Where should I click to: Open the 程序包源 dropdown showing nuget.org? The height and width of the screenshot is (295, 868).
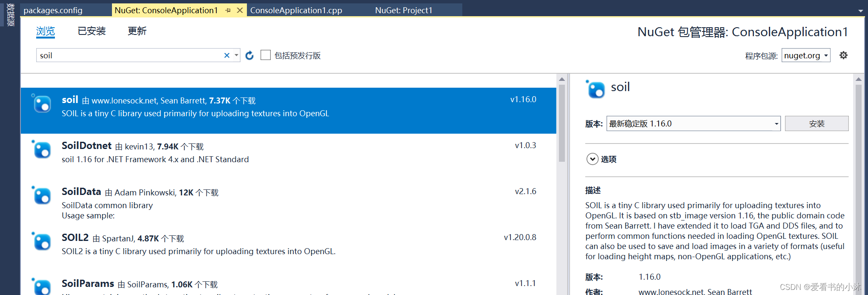(x=805, y=55)
